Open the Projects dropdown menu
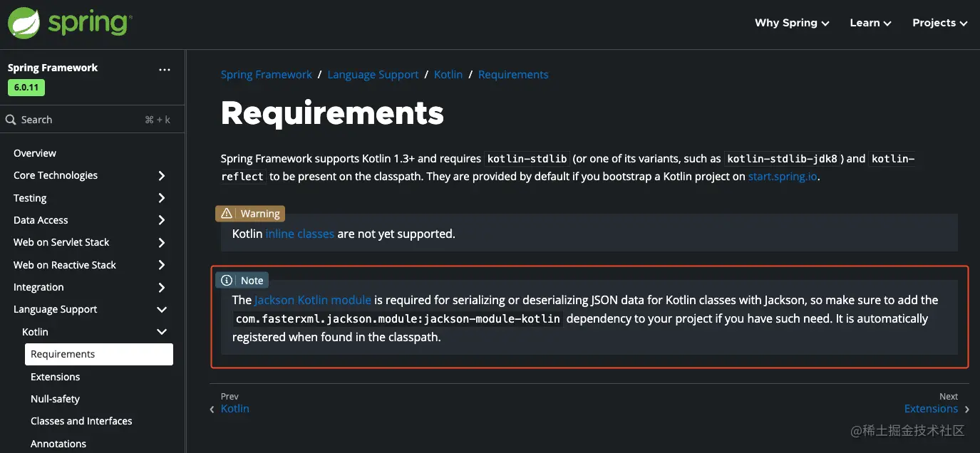The image size is (980, 453). pyautogui.click(x=939, y=23)
